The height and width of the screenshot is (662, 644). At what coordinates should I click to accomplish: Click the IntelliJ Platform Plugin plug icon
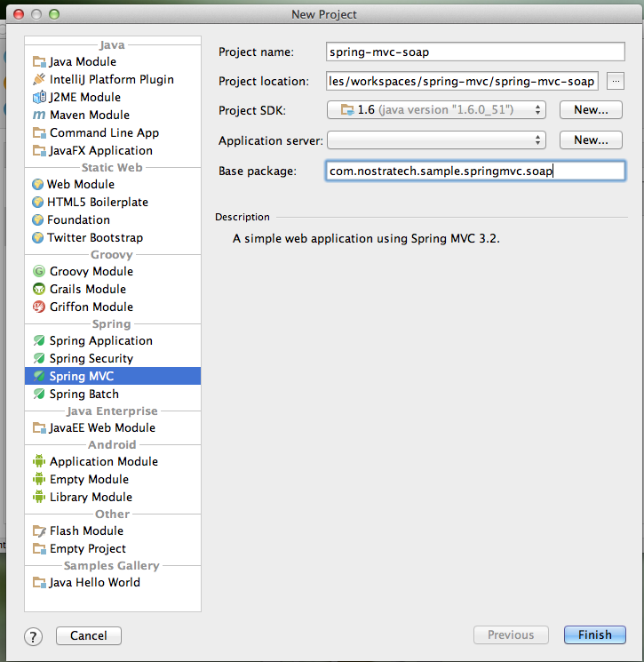click(39, 79)
